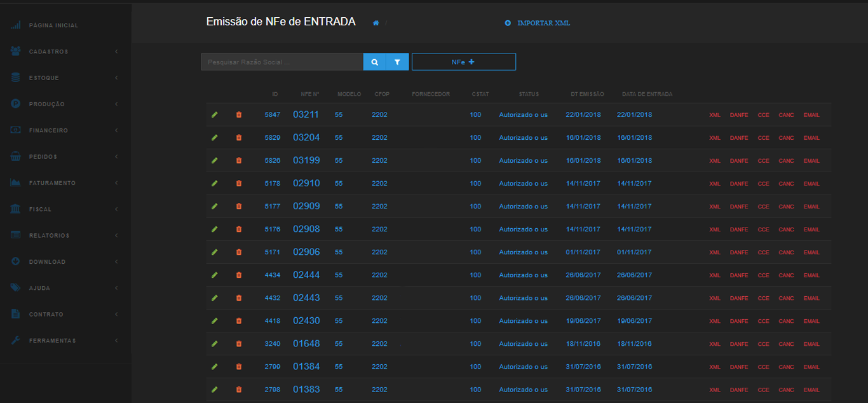Click NFe number 02430
This screenshot has height=403, width=868.
[306, 321]
